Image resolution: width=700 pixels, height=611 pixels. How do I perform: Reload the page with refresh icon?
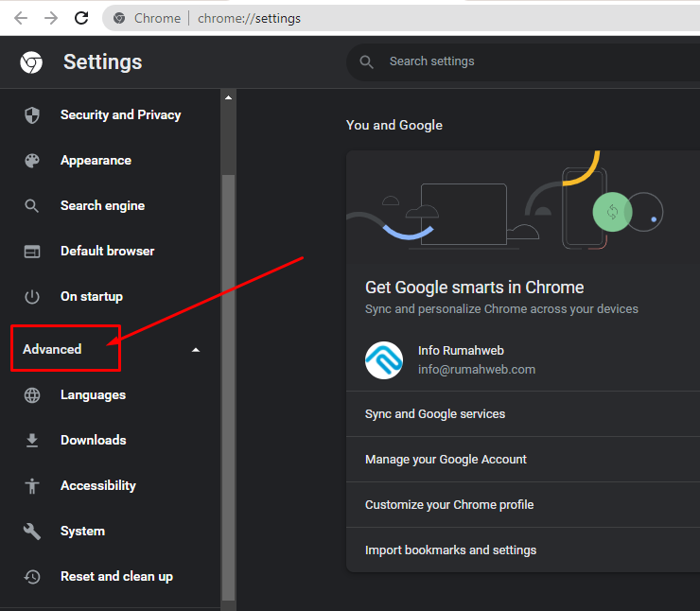[x=81, y=18]
